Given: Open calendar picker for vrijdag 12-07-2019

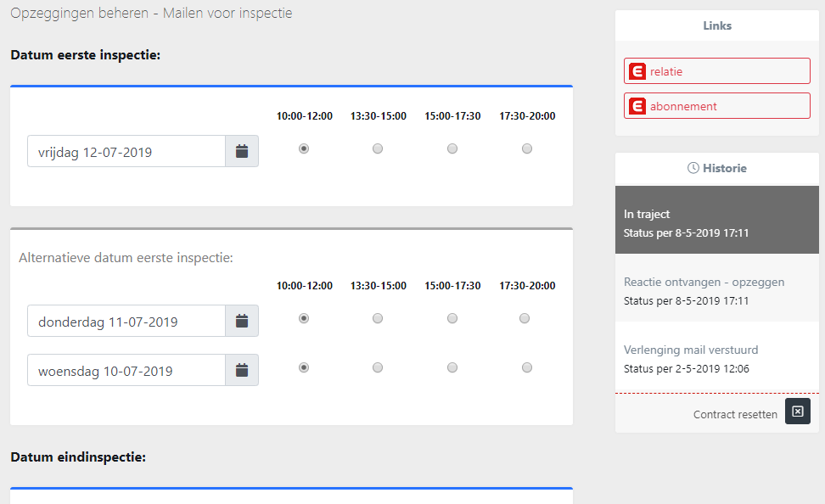Looking at the screenshot, I should 242,152.
